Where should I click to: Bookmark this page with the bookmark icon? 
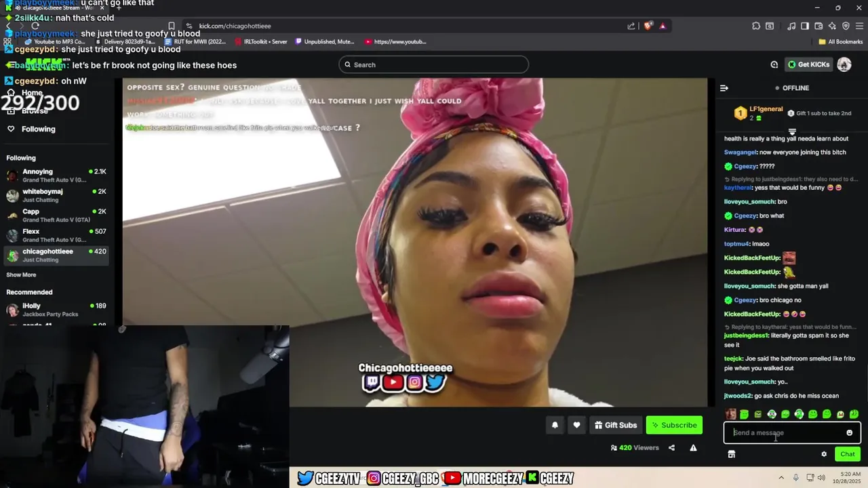pyautogui.click(x=172, y=26)
